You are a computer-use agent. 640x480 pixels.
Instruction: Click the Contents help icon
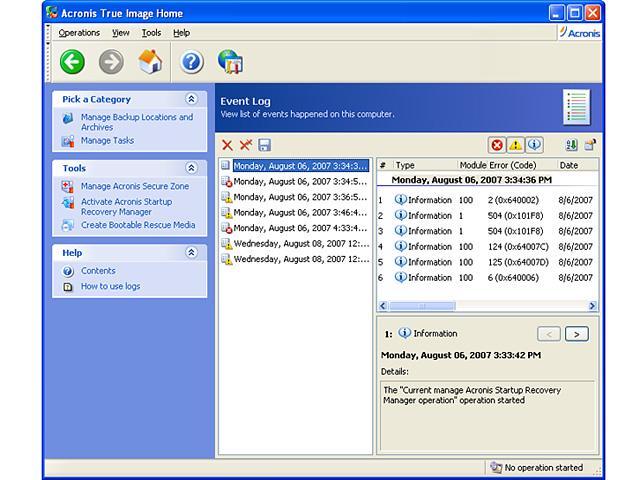[x=68, y=271]
